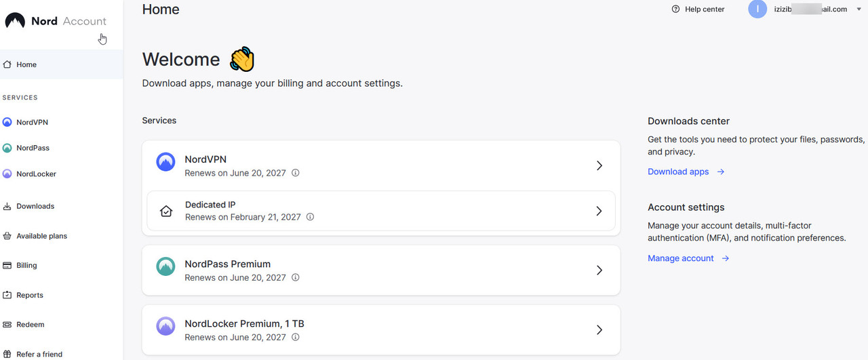Click the Redeem icon in sidebar
This screenshot has width=868, height=360.
click(7, 325)
